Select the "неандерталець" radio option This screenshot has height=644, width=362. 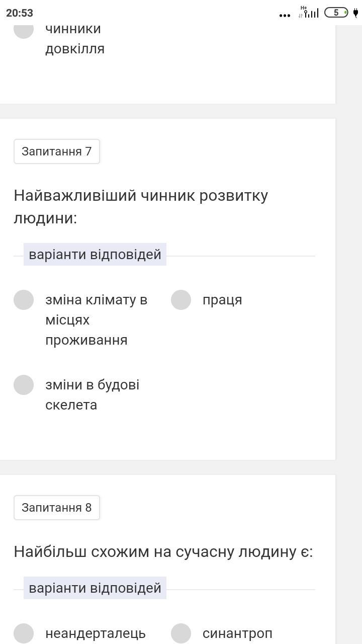click(24, 633)
